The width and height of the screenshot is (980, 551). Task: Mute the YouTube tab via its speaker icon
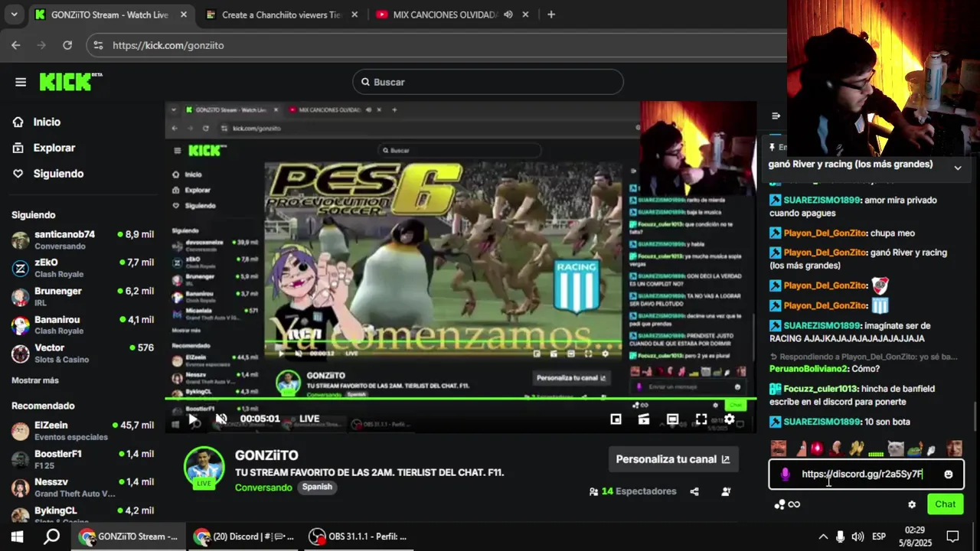coord(508,15)
